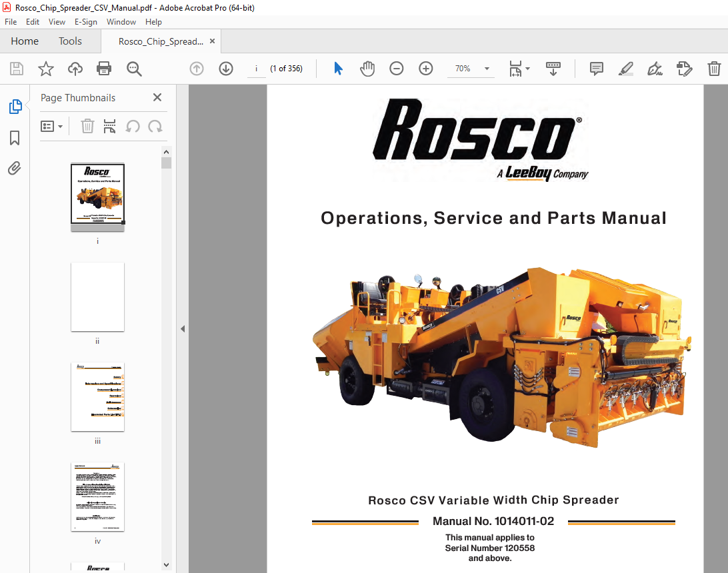Select the Highlight text tool

[x=626, y=69]
